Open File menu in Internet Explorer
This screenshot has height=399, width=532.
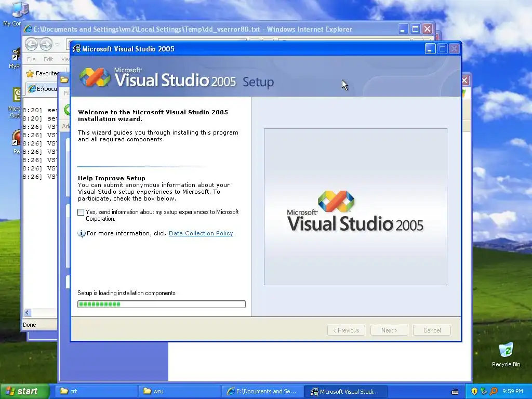(31, 59)
